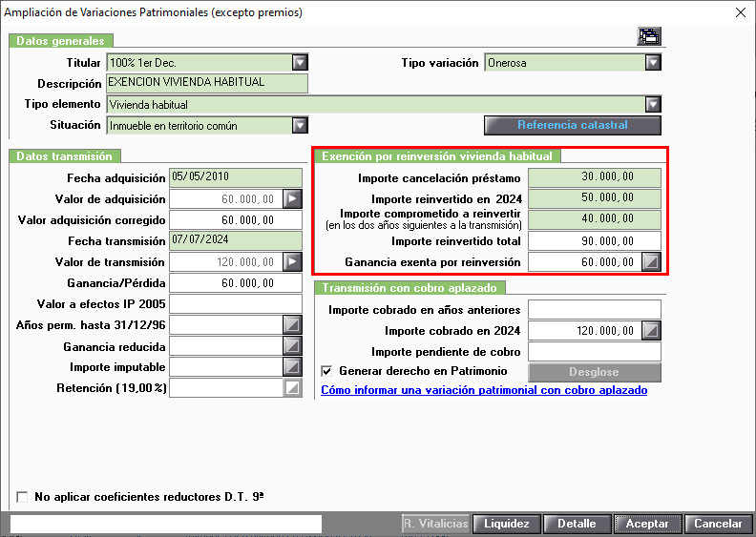Click the Valor adquisición corregido field
Viewport: 756px width, 537px height.
pyautogui.click(x=235, y=219)
